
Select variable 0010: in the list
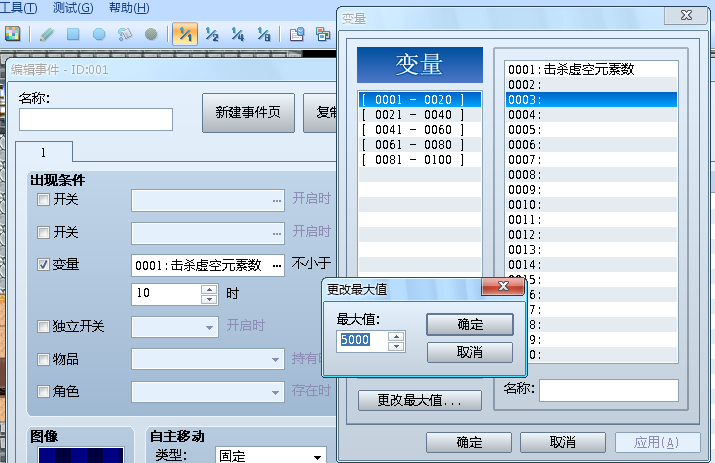tap(591, 205)
